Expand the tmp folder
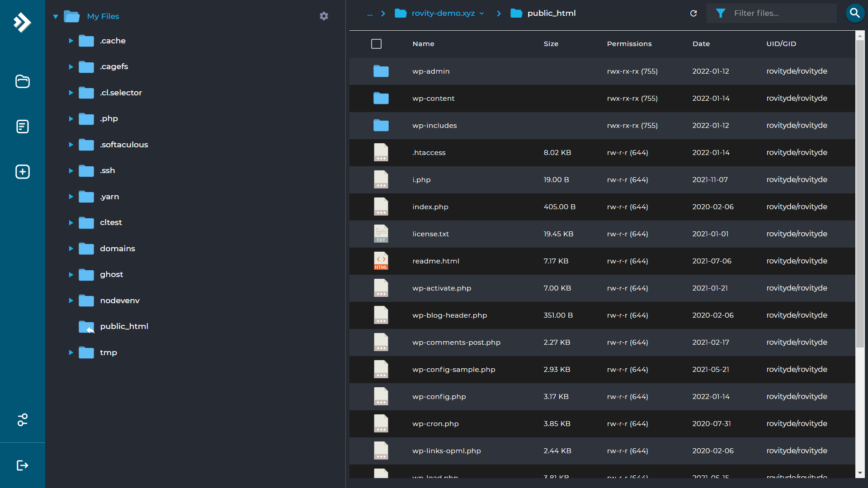Screen dimensions: 868x488 coord(71,352)
